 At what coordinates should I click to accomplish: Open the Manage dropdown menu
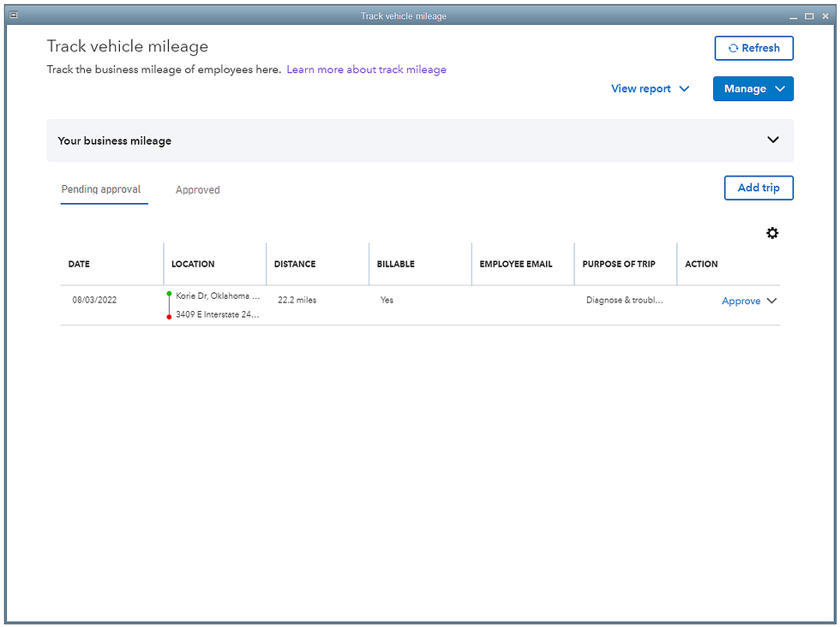[753, 89]
